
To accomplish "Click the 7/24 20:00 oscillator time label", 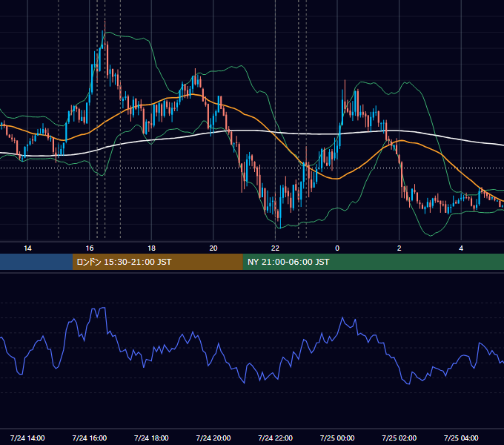I will pos(213,438).
